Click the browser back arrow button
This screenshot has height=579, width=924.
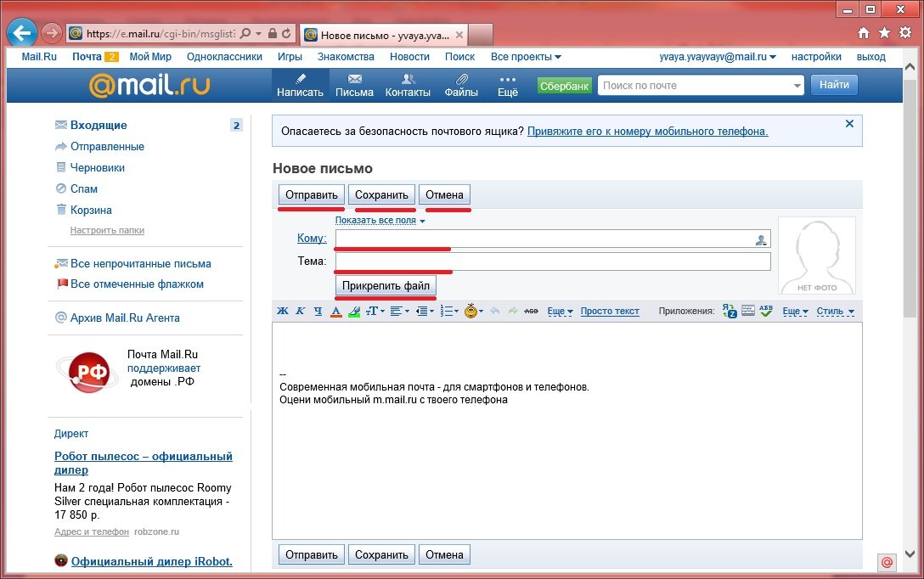(22, 33)
